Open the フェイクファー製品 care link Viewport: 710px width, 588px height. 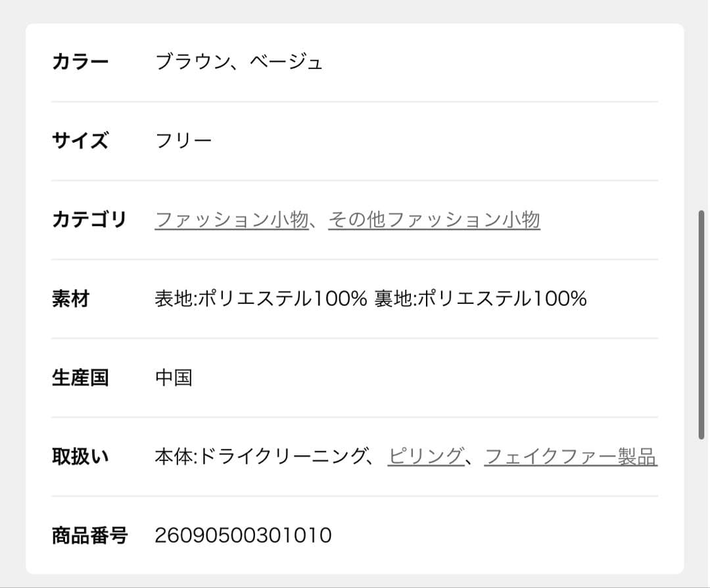570,456
